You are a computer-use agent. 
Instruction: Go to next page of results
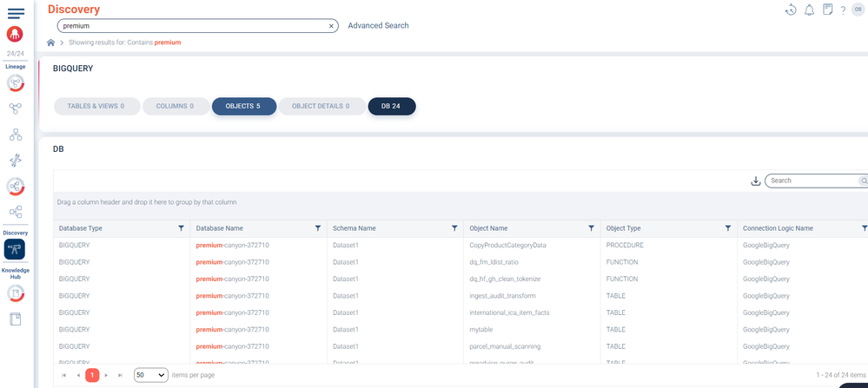pyautogui.click(x=106, y=375)
